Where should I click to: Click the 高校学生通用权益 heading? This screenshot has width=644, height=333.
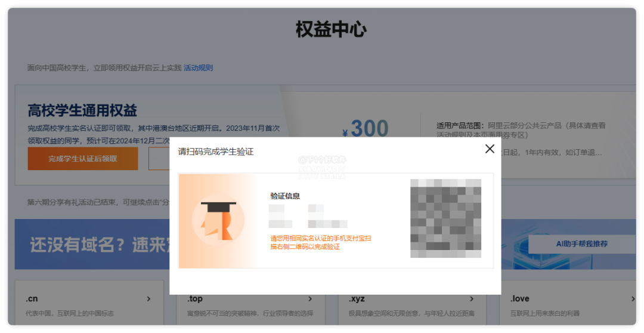82,110
